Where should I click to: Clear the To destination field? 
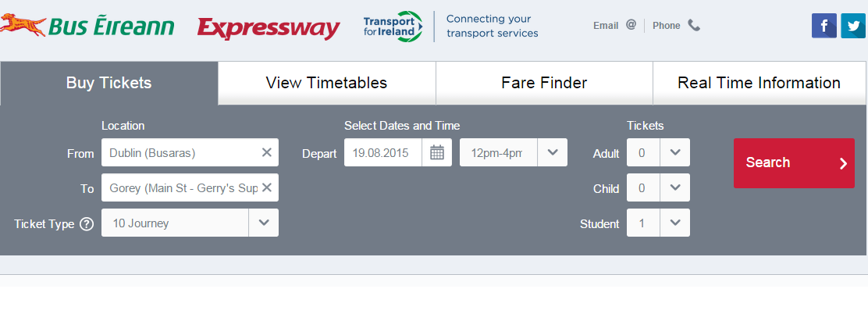(266, 187)
